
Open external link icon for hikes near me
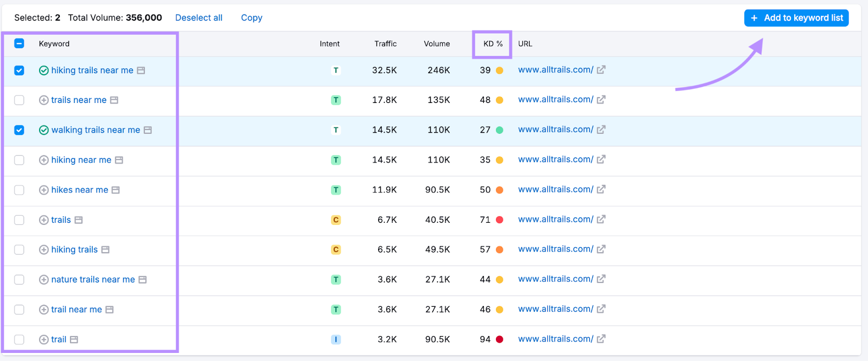click(x=601, y=189)
